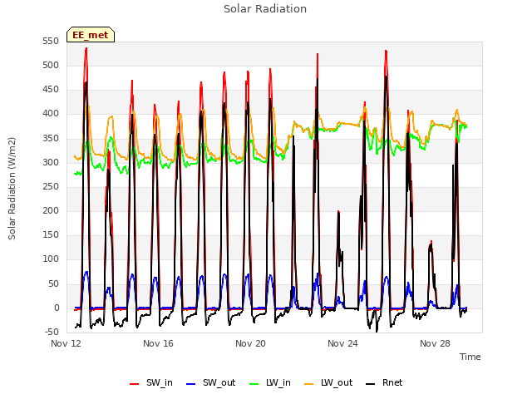
Task: Click the blue SW_out legend color marker
Action: tap(191, 384)
